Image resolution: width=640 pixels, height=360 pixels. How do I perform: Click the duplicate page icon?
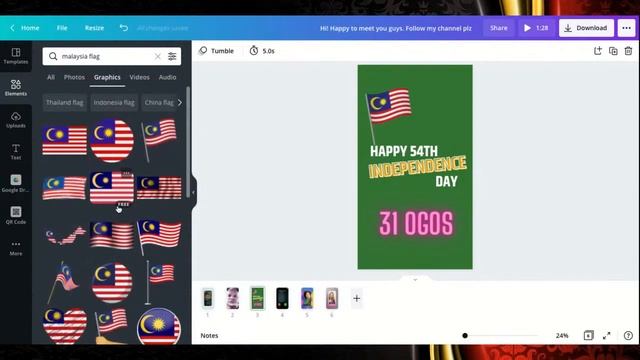pyautogui.click(x=613, y=51)
